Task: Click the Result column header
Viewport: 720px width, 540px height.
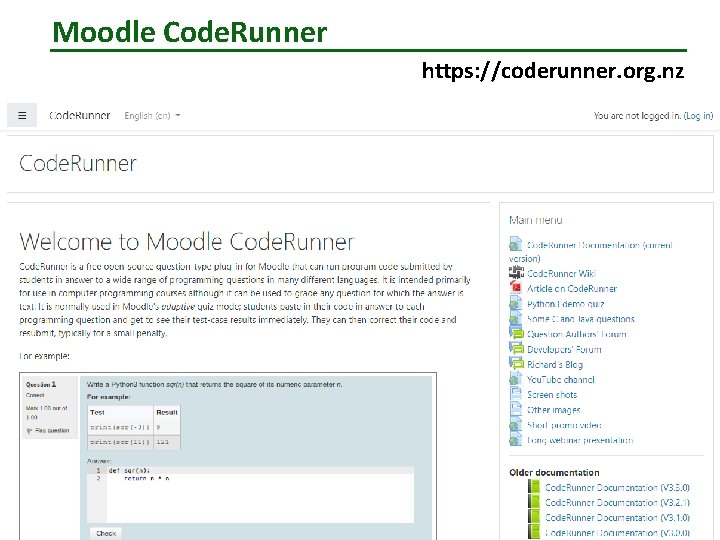Action: 167,412
